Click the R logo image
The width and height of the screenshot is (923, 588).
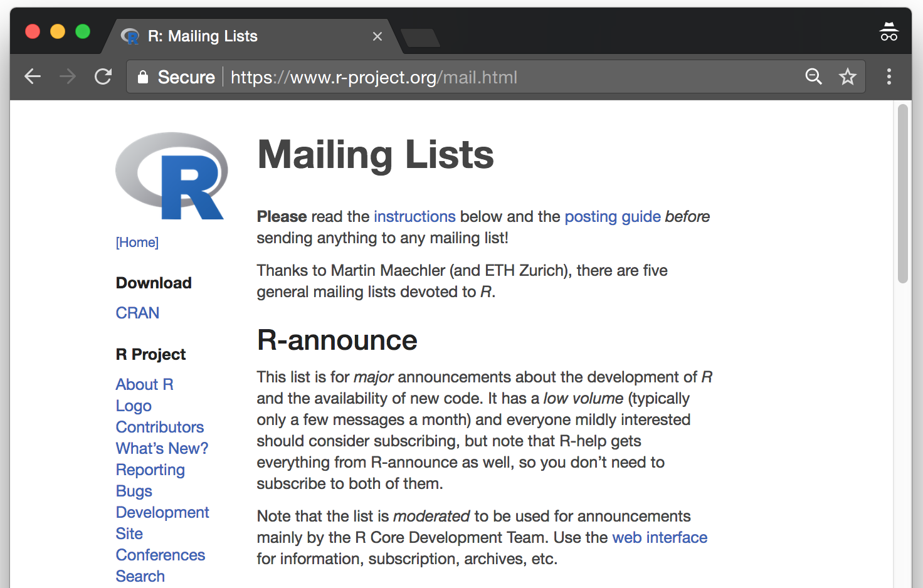171,176
